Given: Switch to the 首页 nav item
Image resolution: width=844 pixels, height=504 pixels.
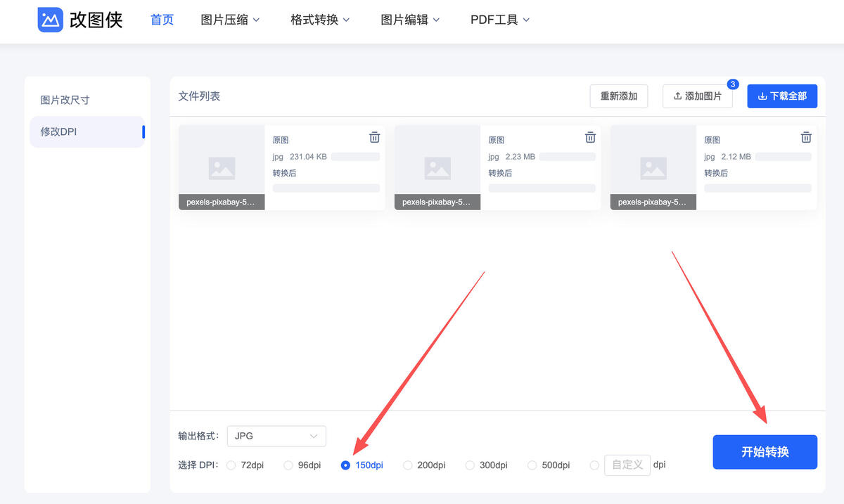Looking at the screenshot, I should 162,20.
